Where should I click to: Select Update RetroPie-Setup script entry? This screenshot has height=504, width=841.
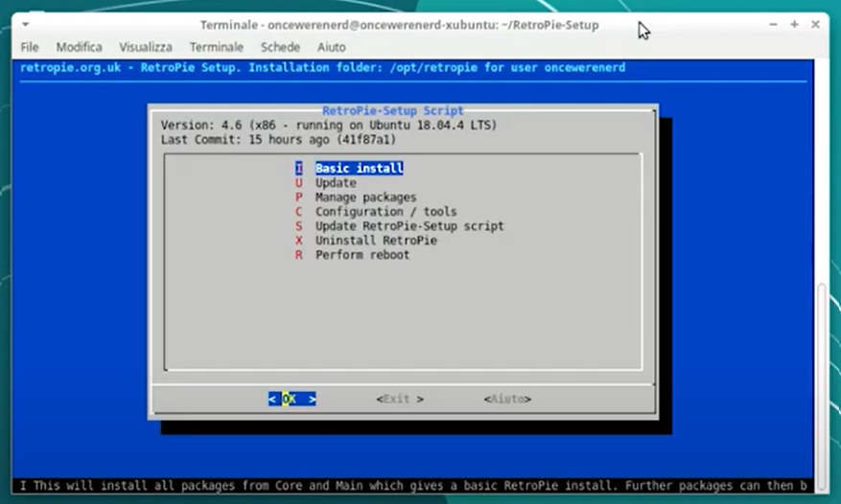pos(409,226)
